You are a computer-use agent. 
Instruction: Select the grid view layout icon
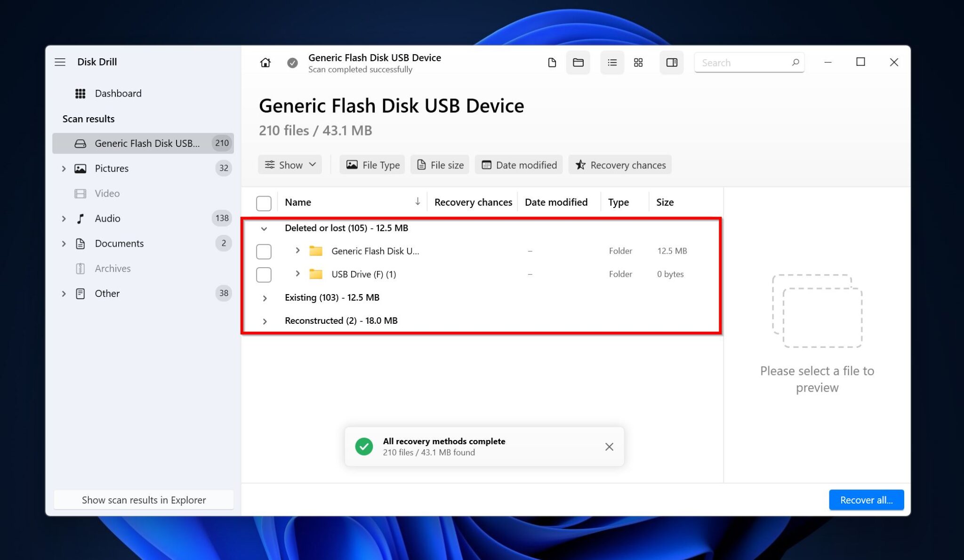pyautogui.click(x=638, y=63)
